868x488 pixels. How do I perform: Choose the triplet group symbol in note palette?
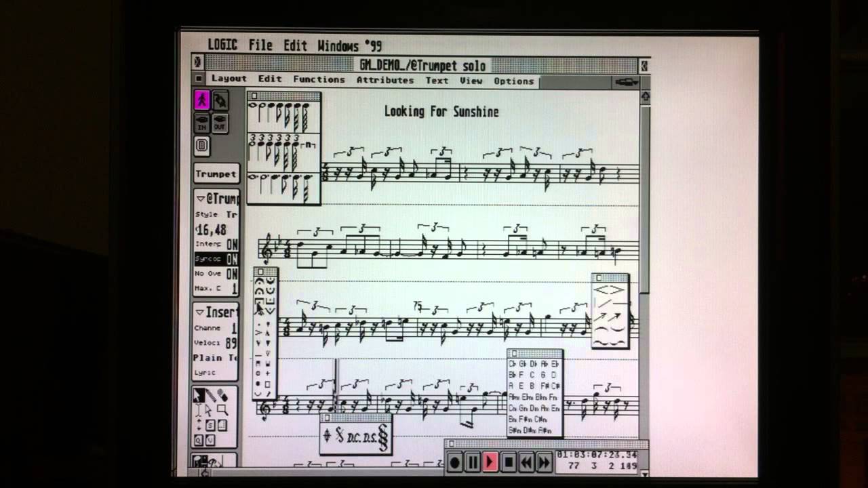click(x=309, y=145)
